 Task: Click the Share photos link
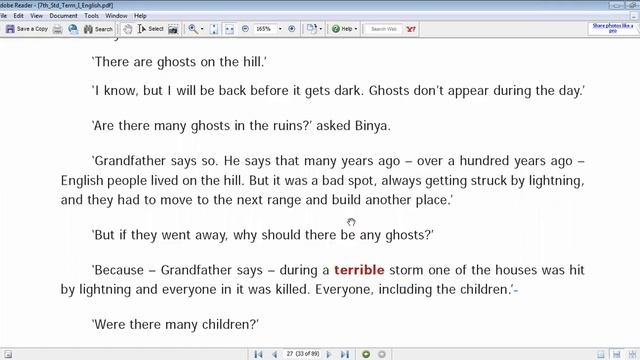pos(613,28)
